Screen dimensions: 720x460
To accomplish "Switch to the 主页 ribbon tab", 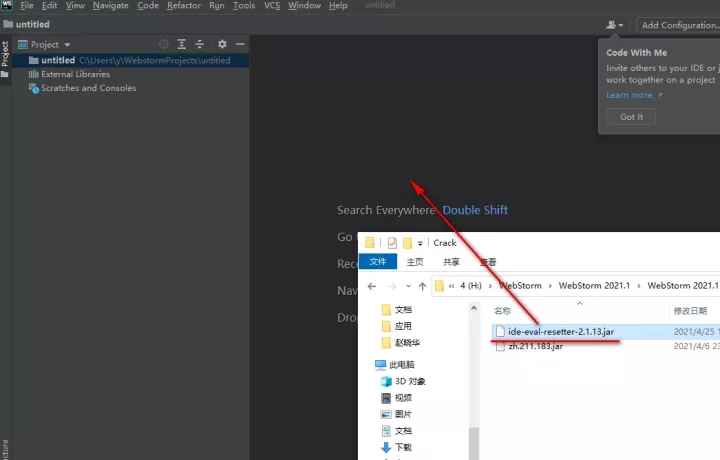I will [413, 262].
